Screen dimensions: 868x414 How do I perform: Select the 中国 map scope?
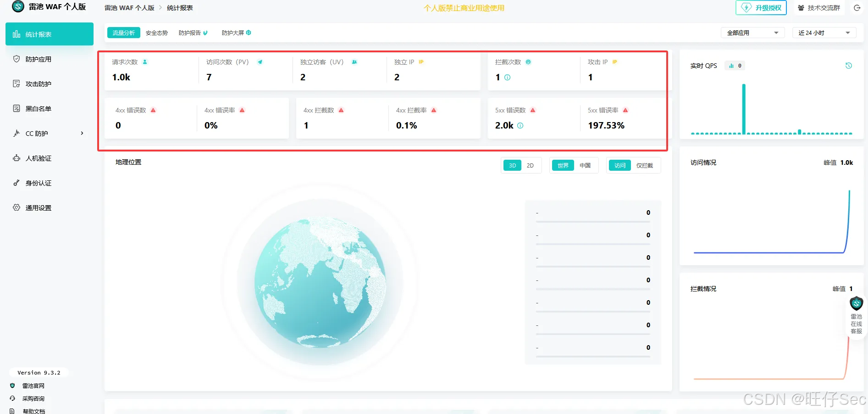(x=585, y=165)
